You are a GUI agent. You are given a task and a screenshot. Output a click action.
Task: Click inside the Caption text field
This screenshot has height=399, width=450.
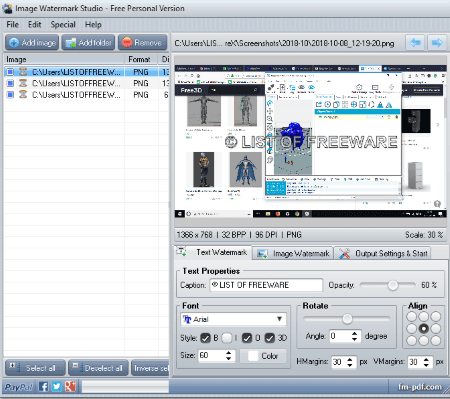tap(266, 285)
